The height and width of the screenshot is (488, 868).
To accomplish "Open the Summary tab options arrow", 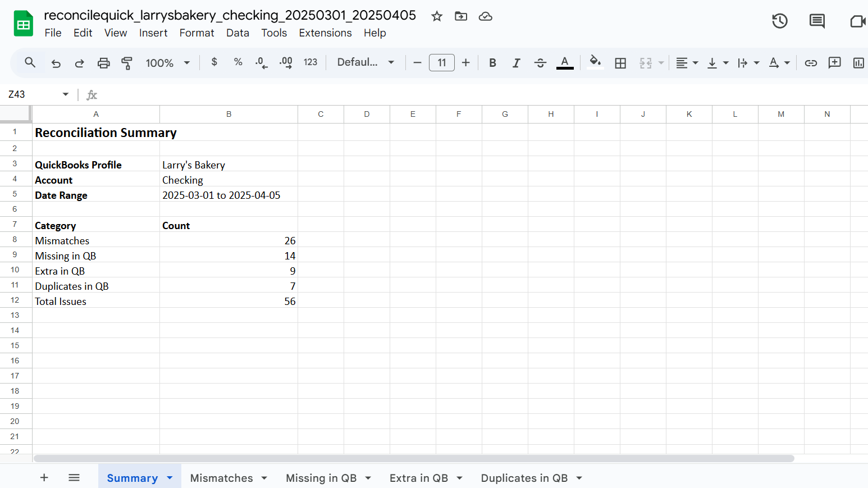I will pos(170,478).
